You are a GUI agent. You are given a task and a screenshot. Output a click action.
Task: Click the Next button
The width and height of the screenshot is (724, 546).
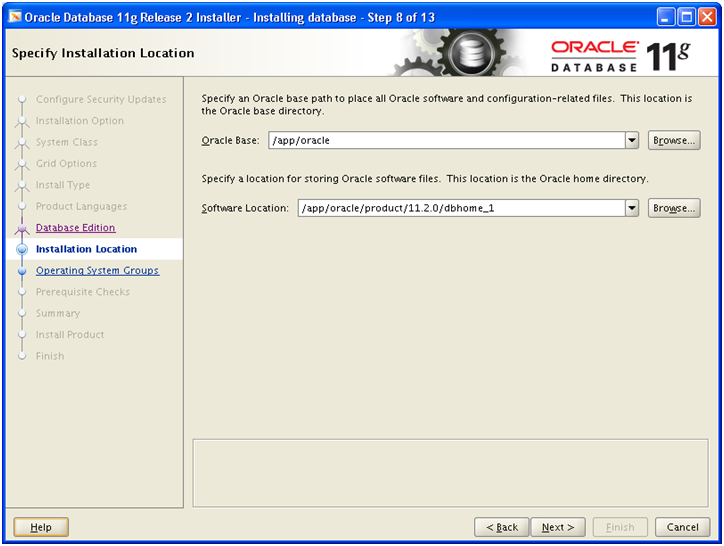pyautogui.click(x=558, y=527)
